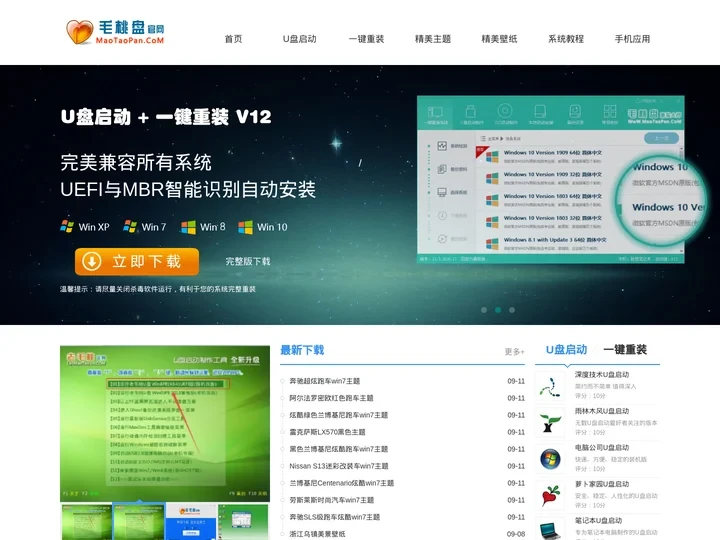Click the Win 7 logo icon

point(130,226)
